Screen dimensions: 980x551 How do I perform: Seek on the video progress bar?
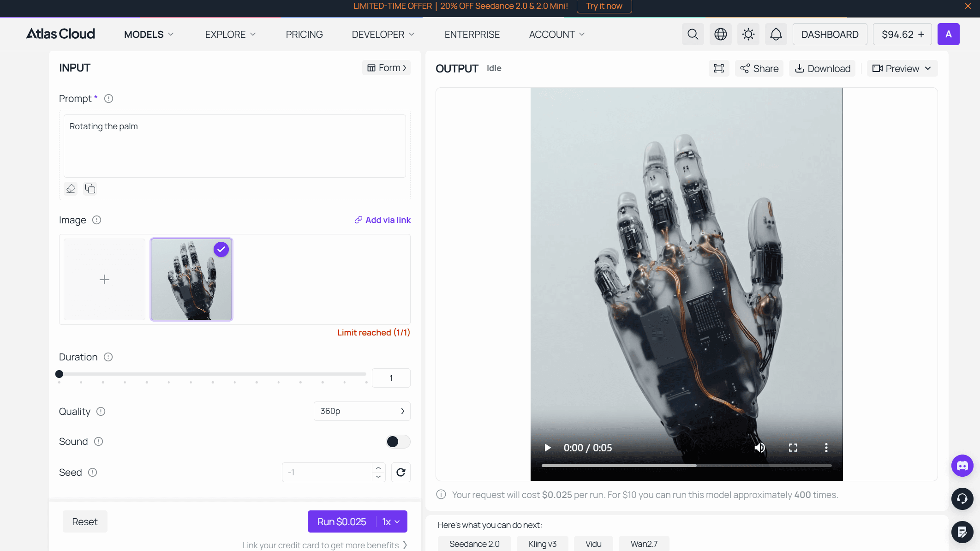click(686, 466)
